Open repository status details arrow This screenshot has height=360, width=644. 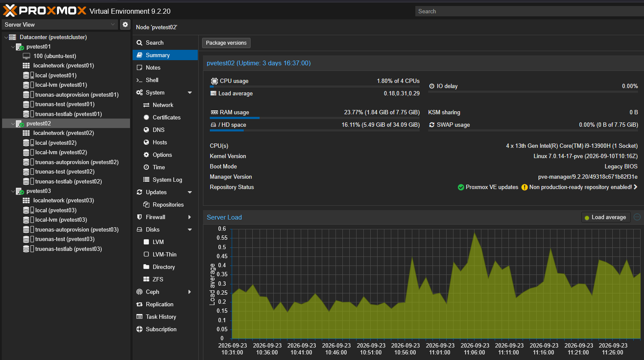(635, 187)
